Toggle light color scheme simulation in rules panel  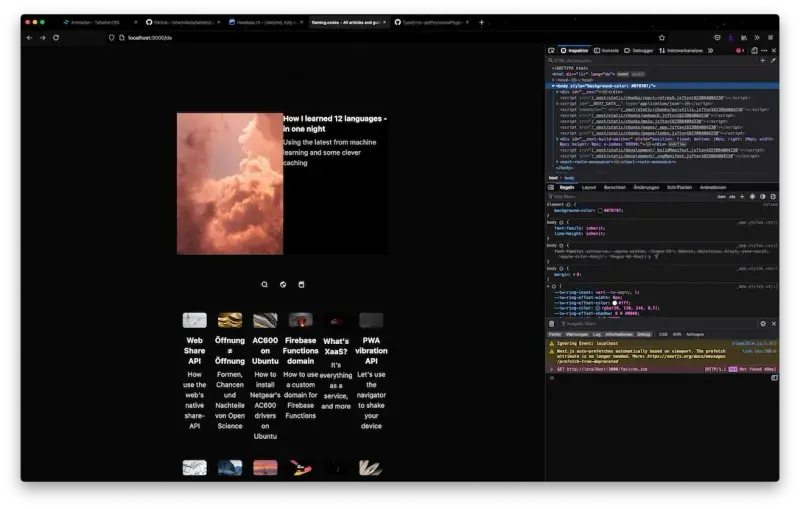pyautogui.click(x=752, y=196)
